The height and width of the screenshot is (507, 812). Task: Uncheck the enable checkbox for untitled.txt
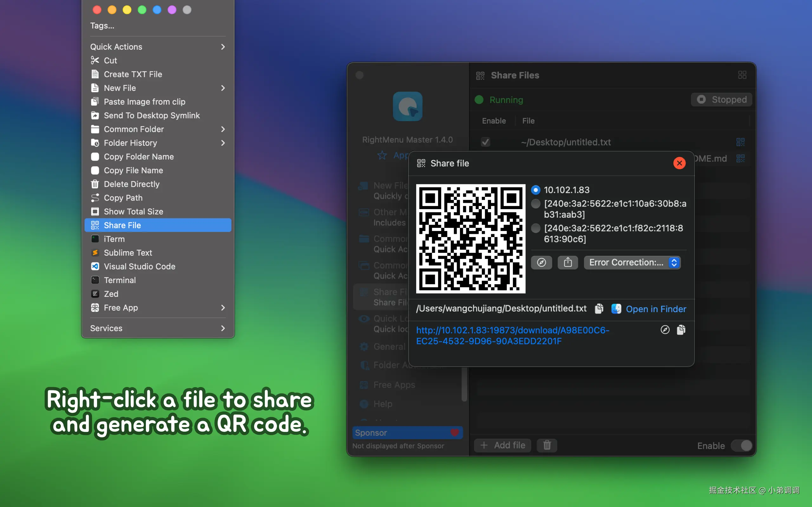click(x=485, y=142)
